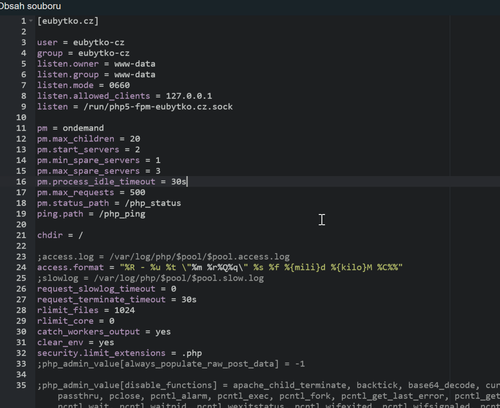Image resolution: width=500 pixels, height=408 pixels.
Task: Click the 'group = eubytko-cz' line
Action: coord(83,53)
